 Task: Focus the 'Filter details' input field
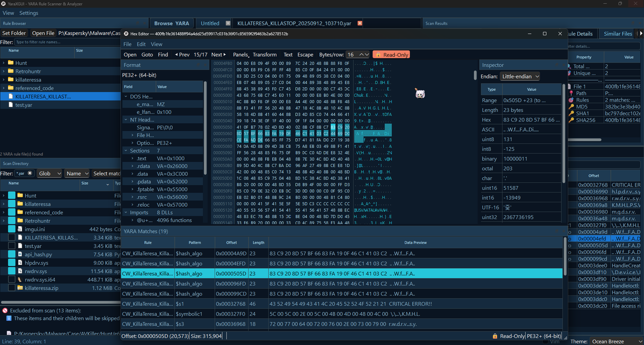(605, 46)
